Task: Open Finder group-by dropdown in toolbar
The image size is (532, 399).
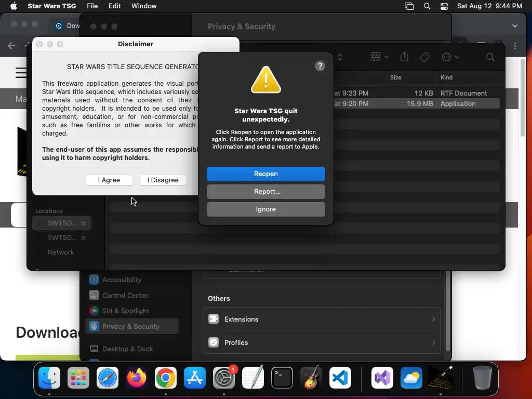Action: pos(379,57)
